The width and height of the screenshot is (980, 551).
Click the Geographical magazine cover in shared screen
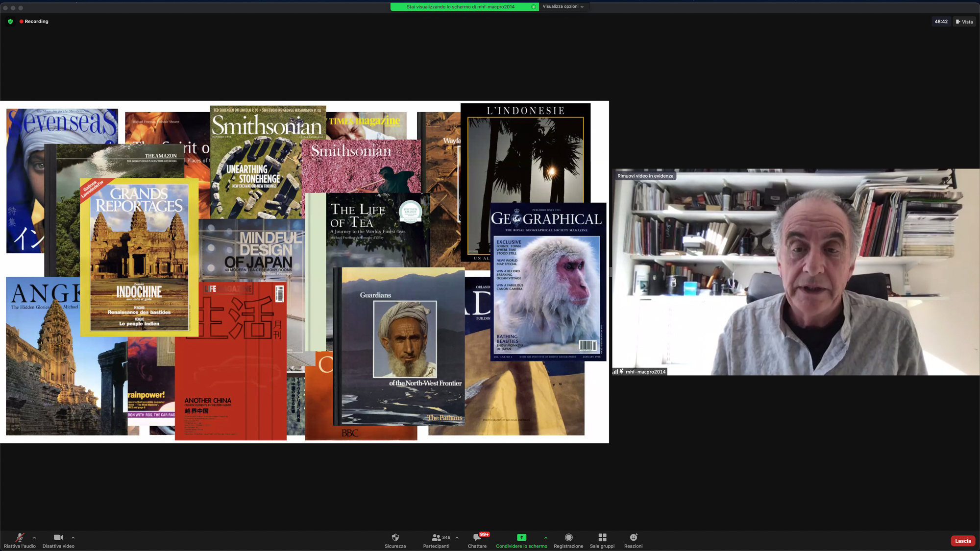tap(548, 282)
